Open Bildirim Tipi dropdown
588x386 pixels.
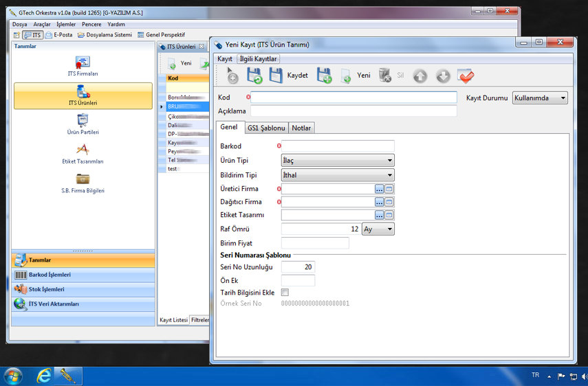click(338, 175)
